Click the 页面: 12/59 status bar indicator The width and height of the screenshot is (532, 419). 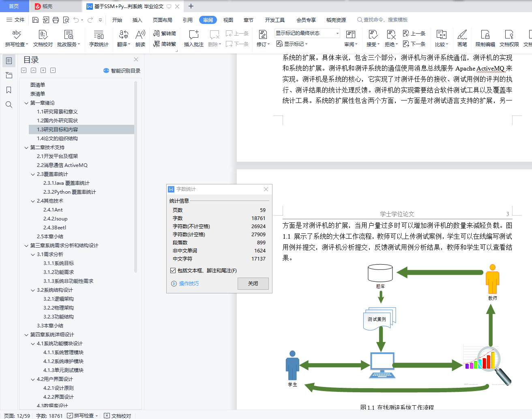click(17, 416)
